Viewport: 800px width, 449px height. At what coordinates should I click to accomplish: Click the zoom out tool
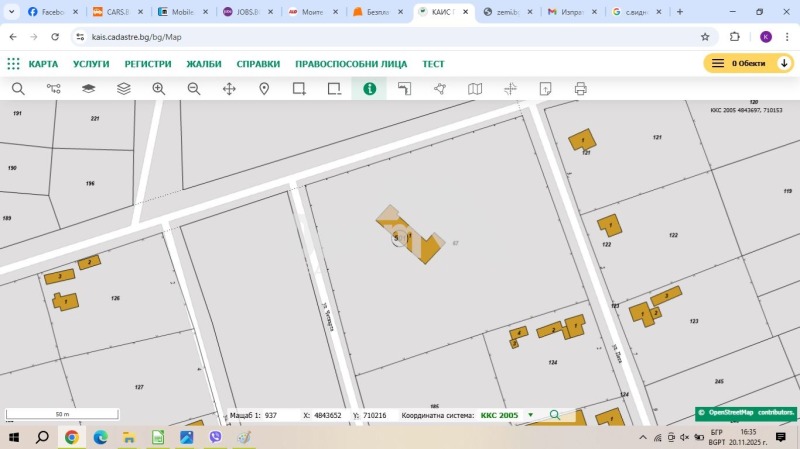coord(194,89)
